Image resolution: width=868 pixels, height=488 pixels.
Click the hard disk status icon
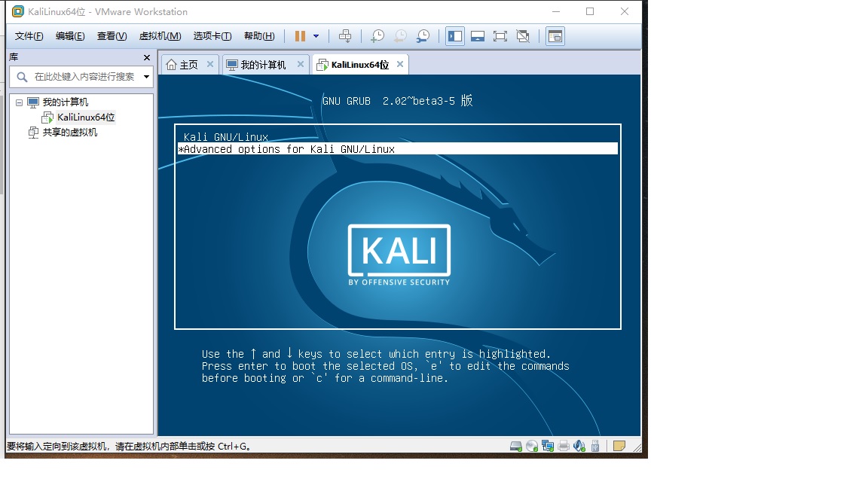point(516,446)
